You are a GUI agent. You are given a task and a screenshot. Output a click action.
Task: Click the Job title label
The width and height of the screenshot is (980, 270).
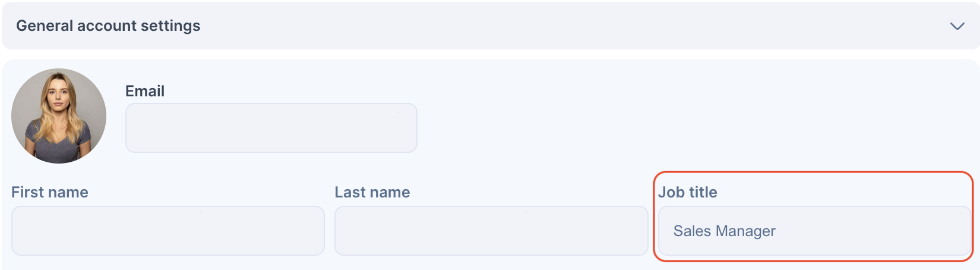(x=687, y=192)
